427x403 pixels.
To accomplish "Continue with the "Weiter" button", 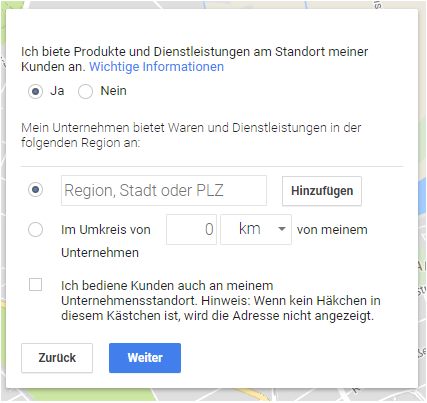I will point(145,358).
